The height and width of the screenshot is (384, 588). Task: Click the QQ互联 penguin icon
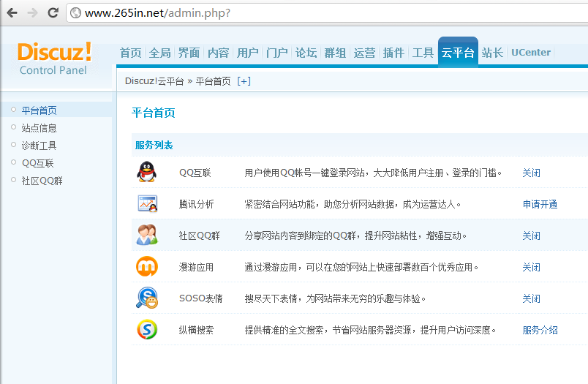[146, 172]
